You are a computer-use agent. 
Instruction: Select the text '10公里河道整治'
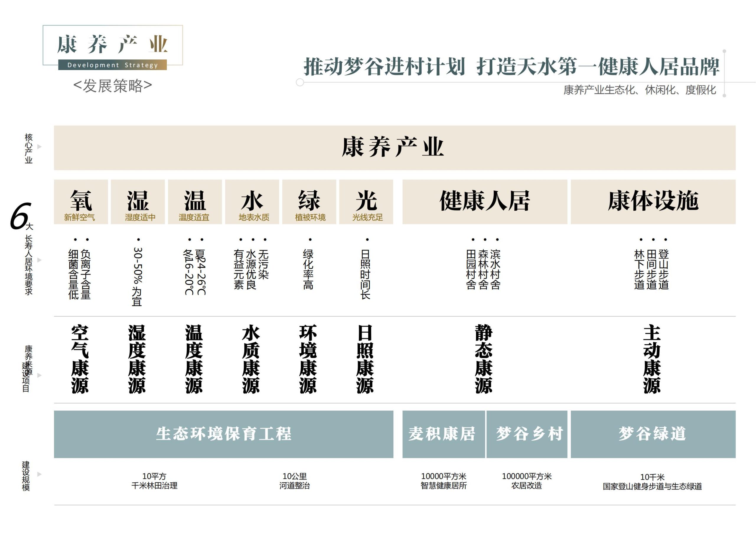(x=295, y=481)
